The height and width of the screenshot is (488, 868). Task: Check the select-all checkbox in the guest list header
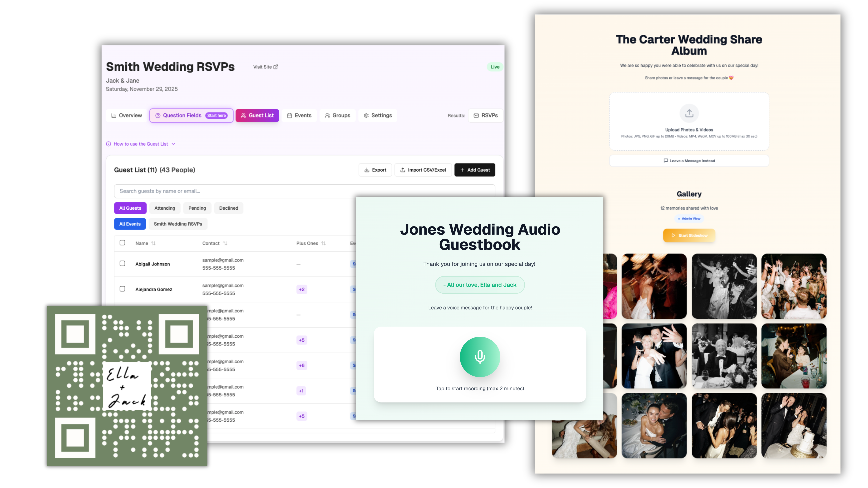pos(122,243)
